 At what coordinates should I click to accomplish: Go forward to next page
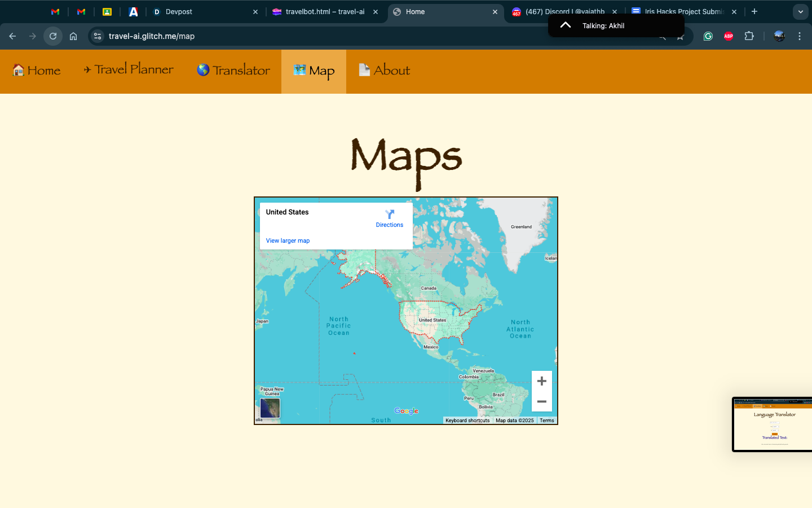pos(33,36)
